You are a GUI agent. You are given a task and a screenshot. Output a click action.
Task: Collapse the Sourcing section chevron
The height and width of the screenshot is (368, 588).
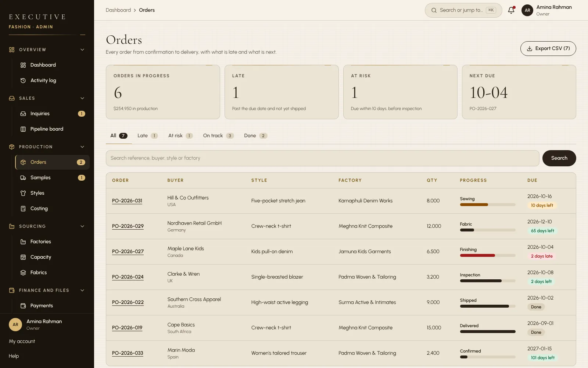tap(82, 226)
